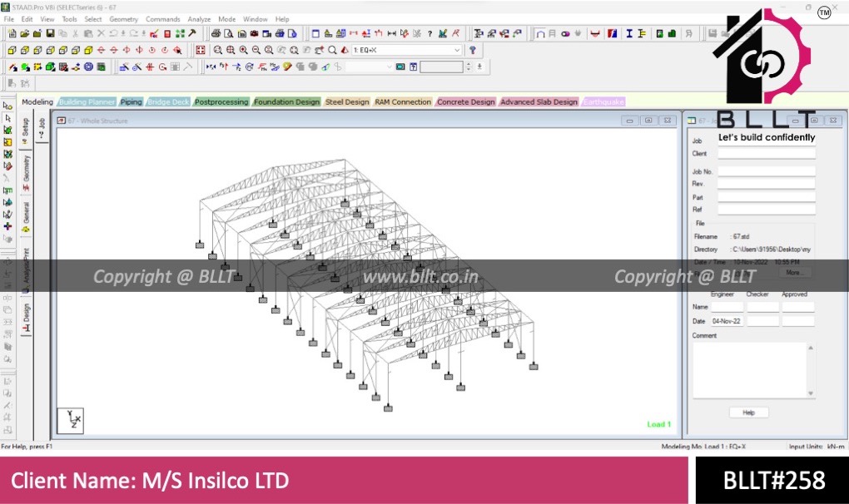Open the Setup vertical page tab

26,131
